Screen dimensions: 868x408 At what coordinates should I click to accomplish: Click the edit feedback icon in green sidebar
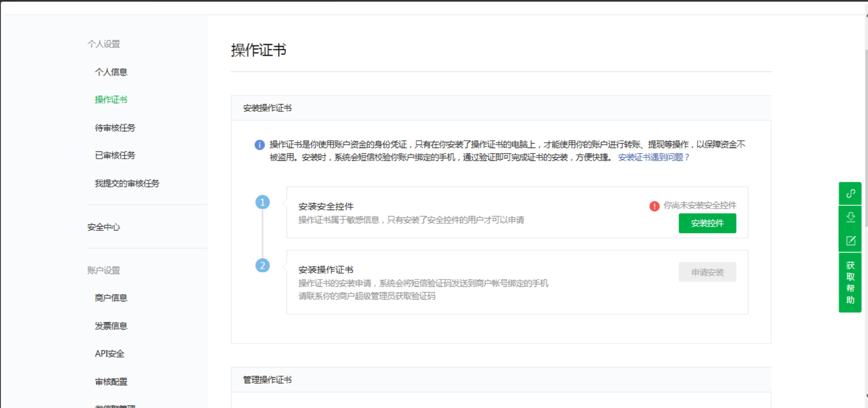(x=850, y=240)
